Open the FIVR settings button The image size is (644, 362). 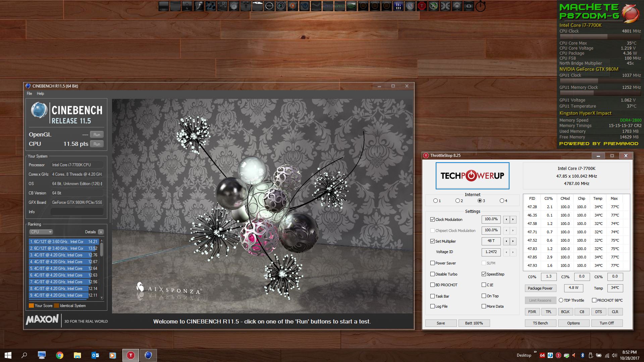(532, 312)
